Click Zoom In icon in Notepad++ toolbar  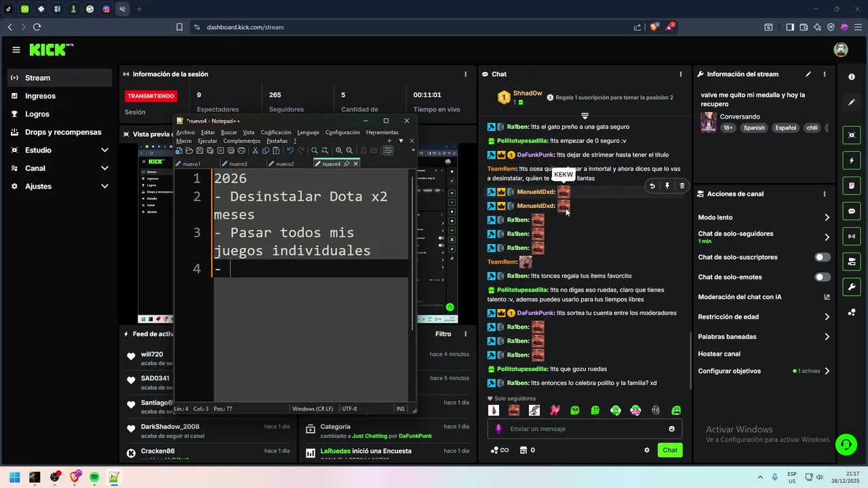pos(339,150)
